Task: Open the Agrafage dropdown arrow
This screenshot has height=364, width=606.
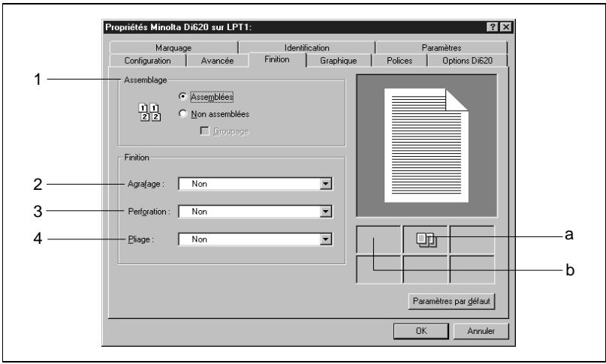Action: tap(326, 184)
